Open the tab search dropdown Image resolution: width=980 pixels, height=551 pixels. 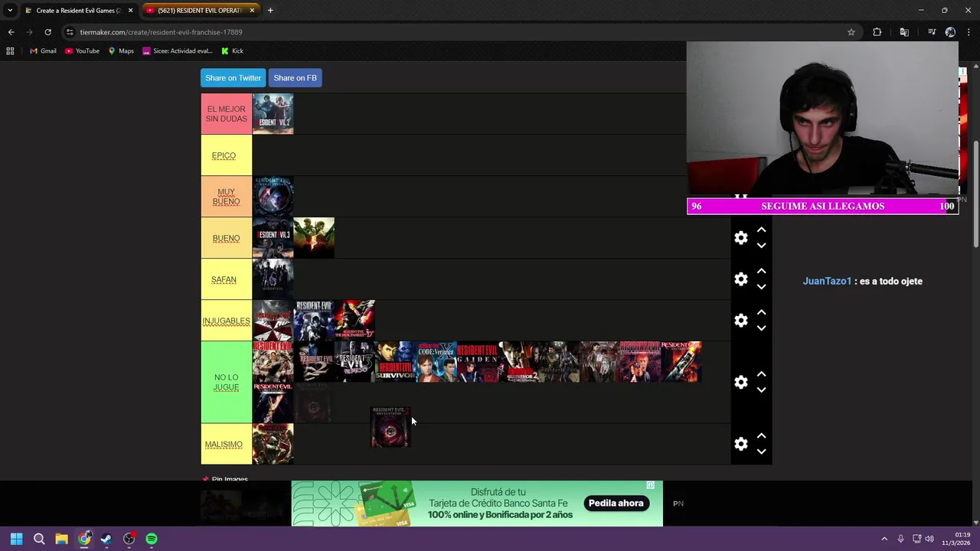point(10,11)
